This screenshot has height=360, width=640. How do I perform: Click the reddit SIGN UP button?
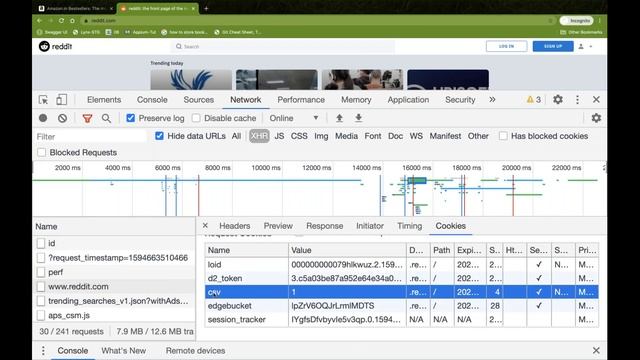pyautogui.click(x=553, y=47)
